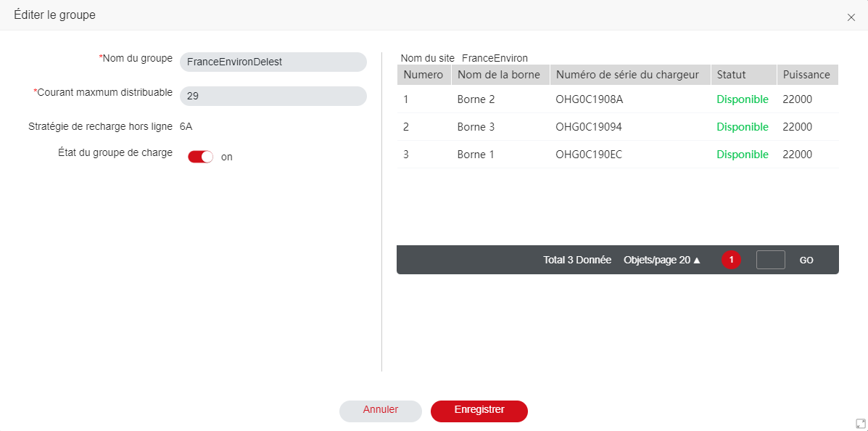Click the 22000 power value for Borne 1
Viewport: 868px width, 431px height.
[x=797, y=155]
